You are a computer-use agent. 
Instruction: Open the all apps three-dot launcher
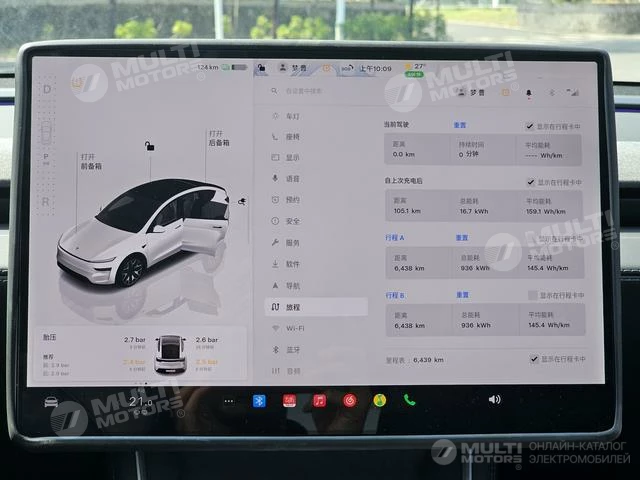[x=228, y=401]
